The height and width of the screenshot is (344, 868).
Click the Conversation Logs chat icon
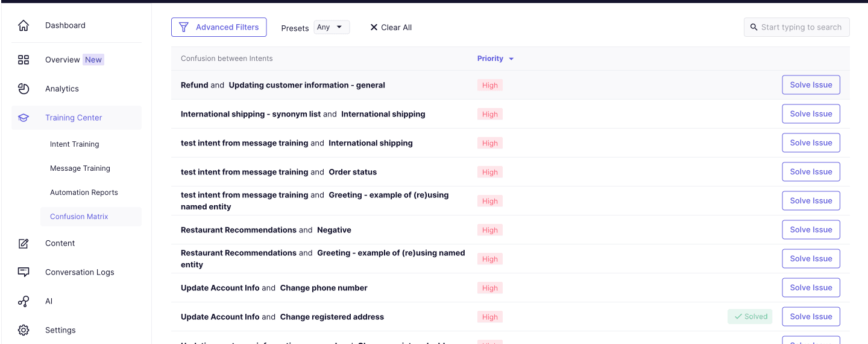click(24, 272)
